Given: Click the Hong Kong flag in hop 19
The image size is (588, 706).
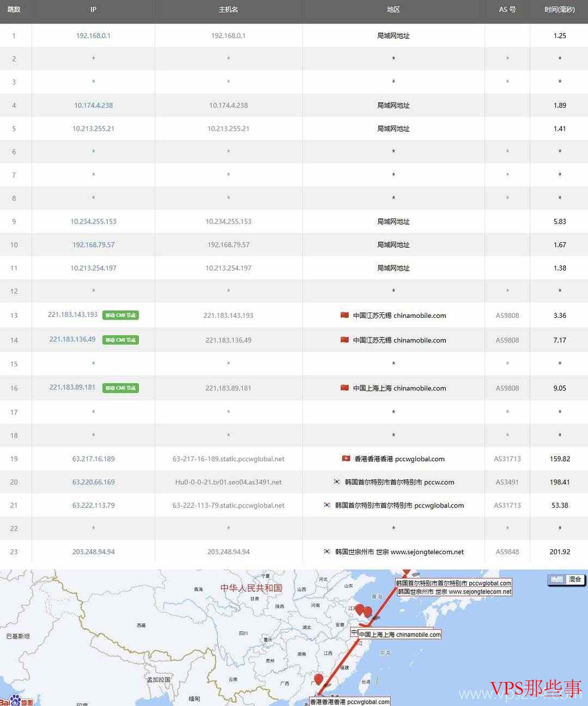Looking at the screenshot, I should click(x=346, y=458).
